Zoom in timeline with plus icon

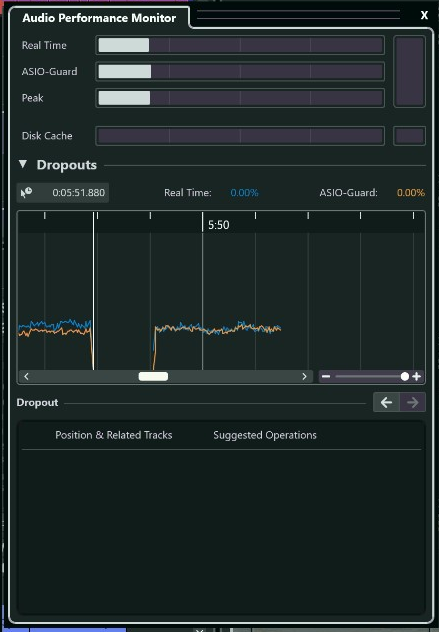coord(417,376)
